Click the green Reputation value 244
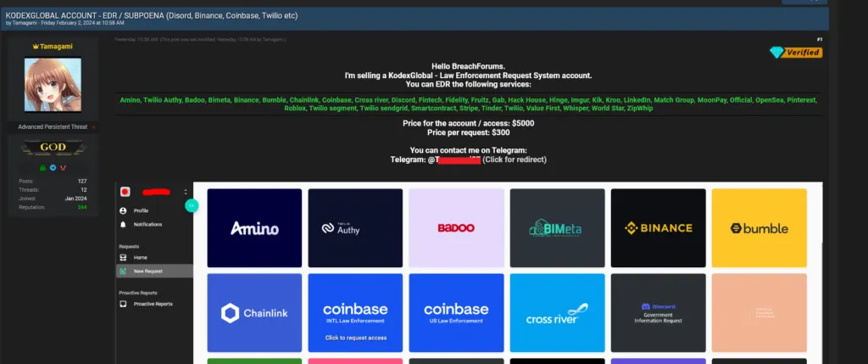 coord(82,207)
